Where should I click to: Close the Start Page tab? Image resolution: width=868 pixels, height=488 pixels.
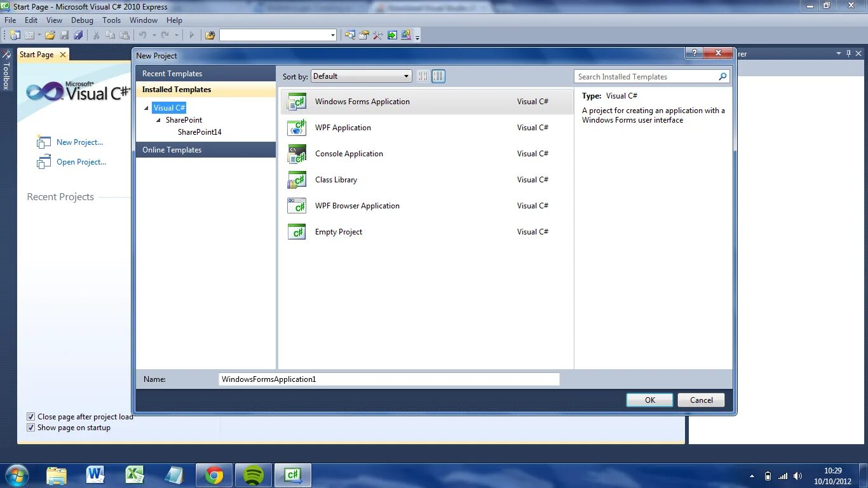[x=63, y=55]
